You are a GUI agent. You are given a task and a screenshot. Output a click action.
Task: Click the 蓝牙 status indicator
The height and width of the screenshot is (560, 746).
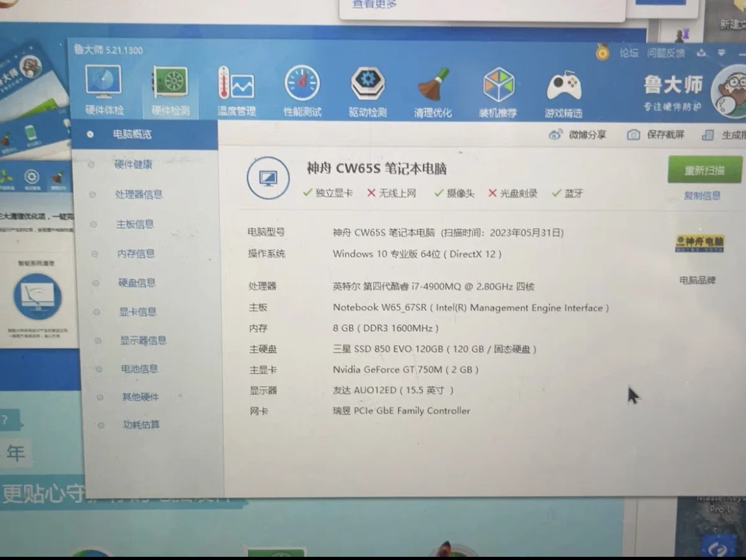pyautogui.click(x=567, y=193)
